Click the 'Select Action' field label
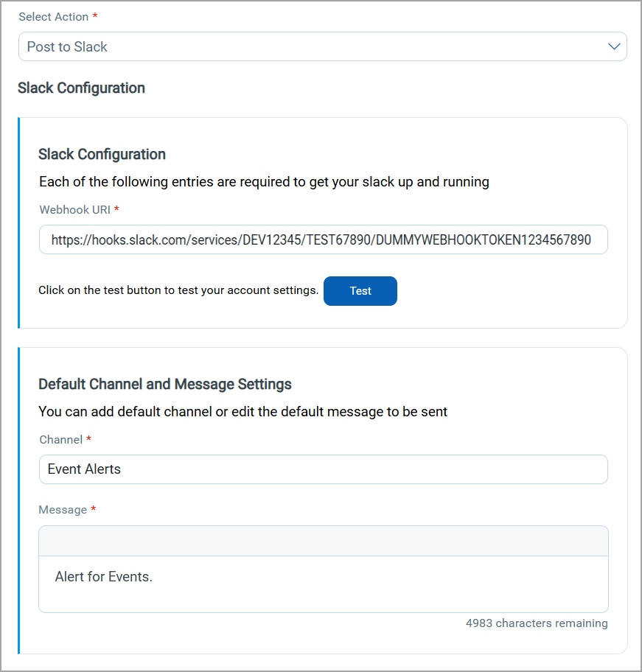The image size is (642, 672). (x=54, y=17)
